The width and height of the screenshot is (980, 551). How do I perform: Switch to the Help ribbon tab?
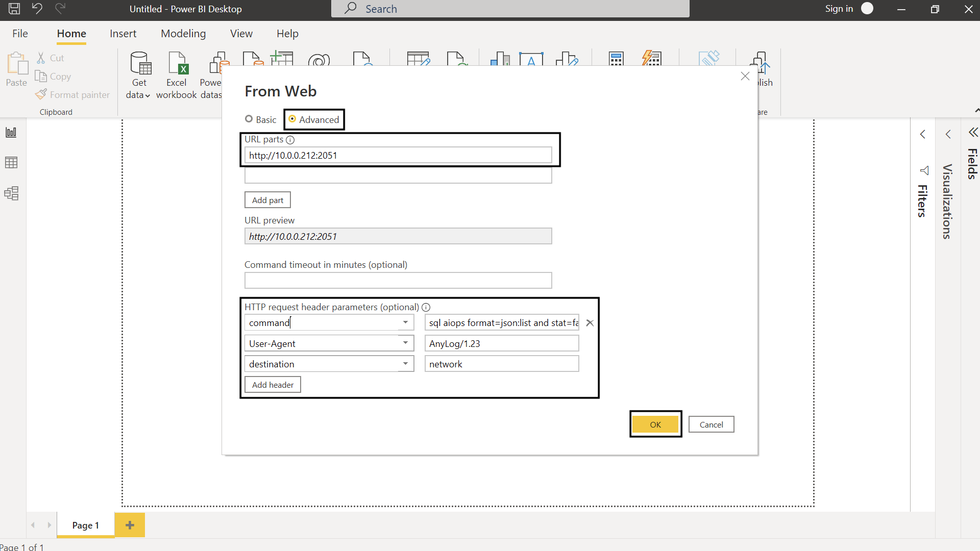(x=287, y=34)
